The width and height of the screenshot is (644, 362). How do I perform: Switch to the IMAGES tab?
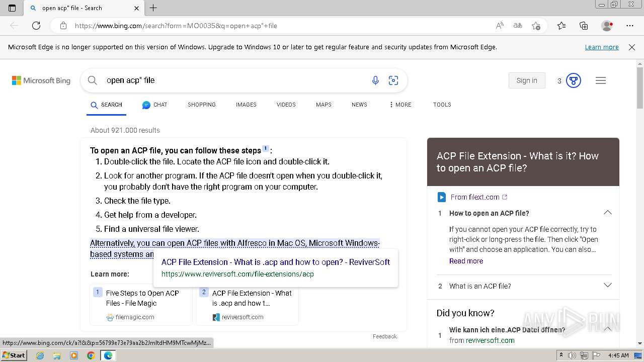pyautogui.click(x=246, y=105)
